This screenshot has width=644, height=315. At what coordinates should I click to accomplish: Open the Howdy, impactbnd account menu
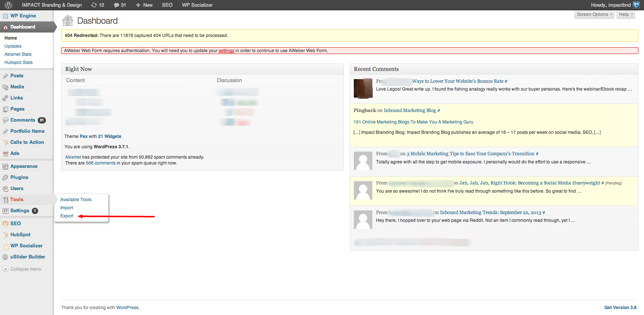coord(615,5)
